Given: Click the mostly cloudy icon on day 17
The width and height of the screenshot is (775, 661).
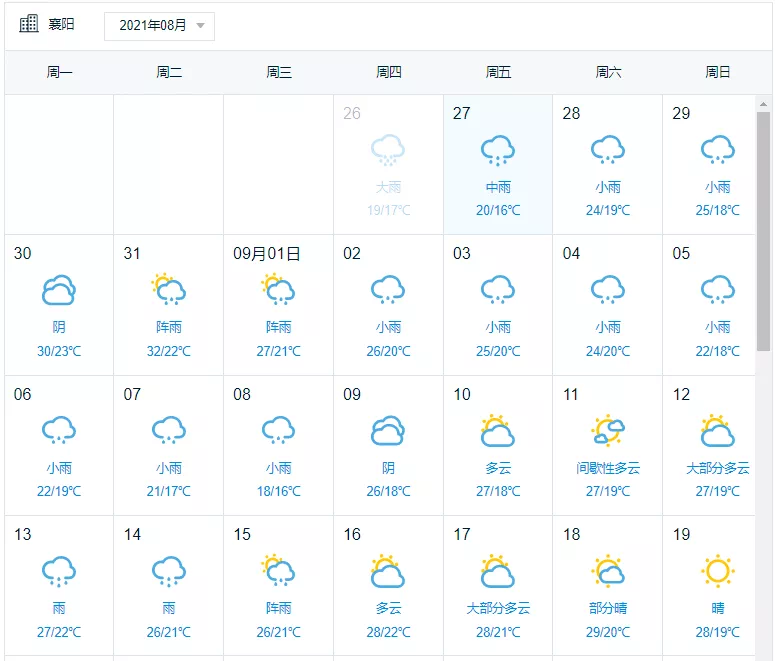Looking at the screenshot, I should point(498,571).
